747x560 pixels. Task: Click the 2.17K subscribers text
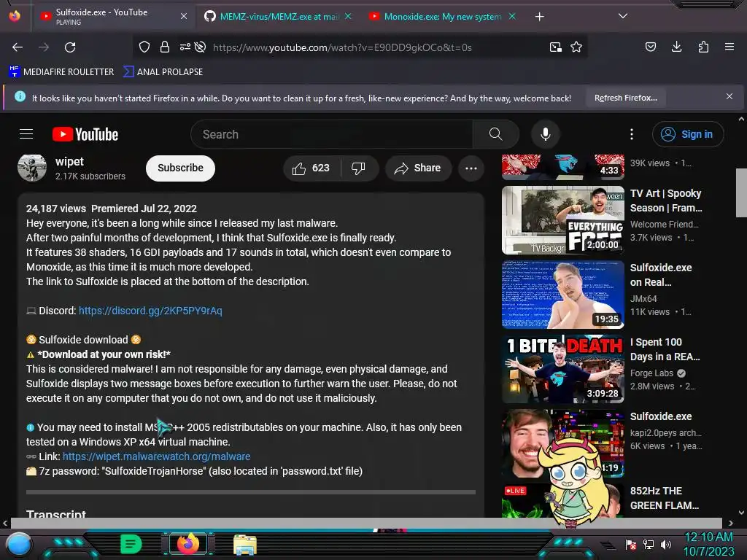coord(90,176)
